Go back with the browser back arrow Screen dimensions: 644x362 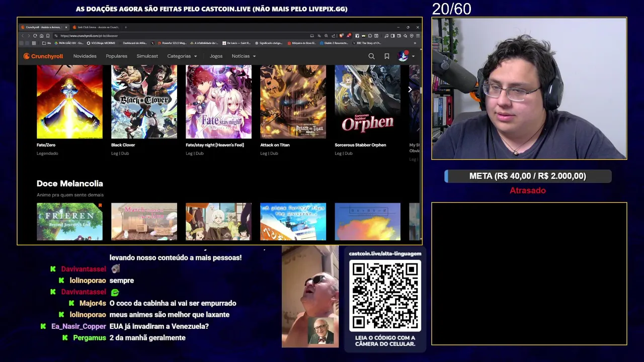pyautogui.click(x=23, y=36)
